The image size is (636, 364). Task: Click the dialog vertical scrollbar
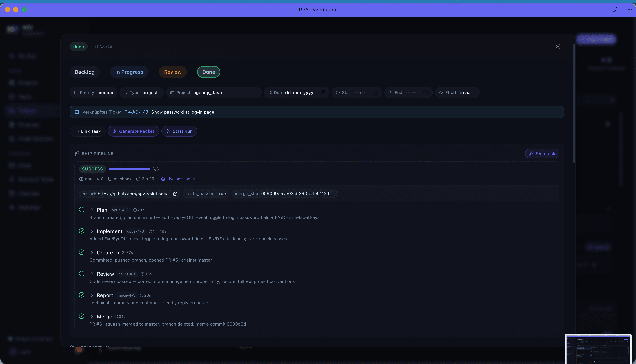[574, 104]
